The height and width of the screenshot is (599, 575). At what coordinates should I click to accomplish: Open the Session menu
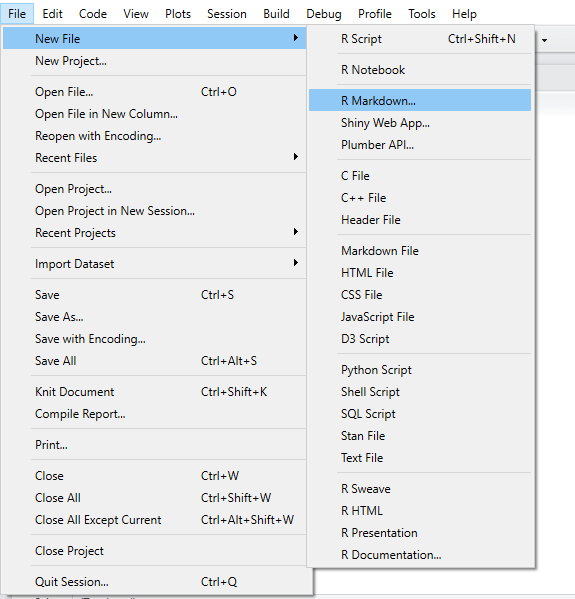227,14
